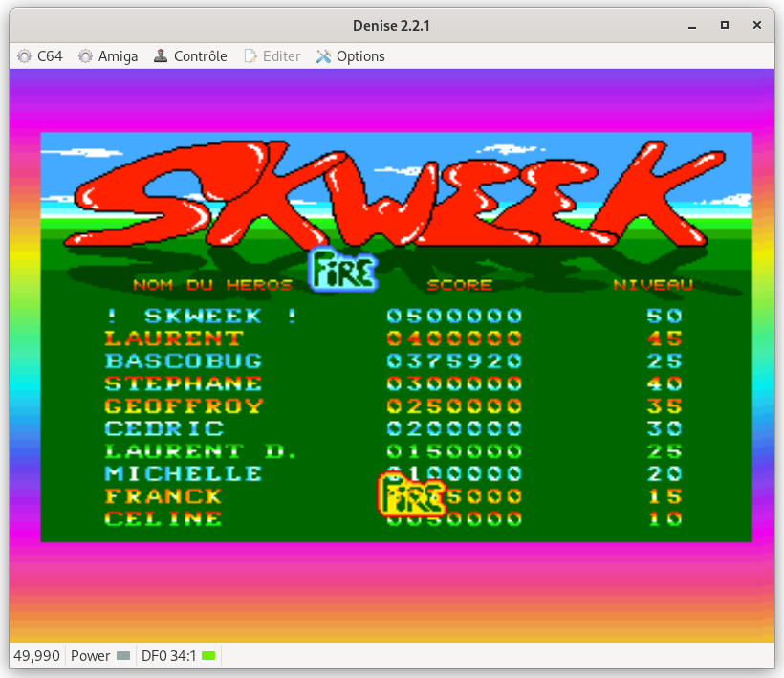The image size is (784, 678).
Task: Click the score 0375920
Action: pos(454,361)
